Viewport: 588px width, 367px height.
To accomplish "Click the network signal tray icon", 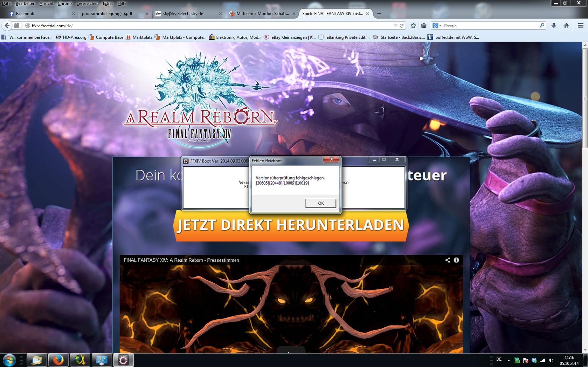I will coord(542,360).
